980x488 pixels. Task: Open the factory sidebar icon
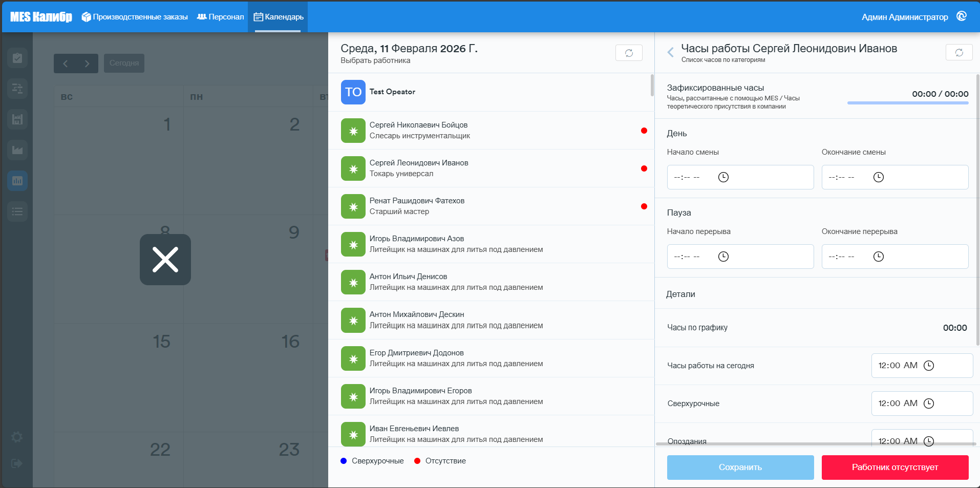(17, 119)
